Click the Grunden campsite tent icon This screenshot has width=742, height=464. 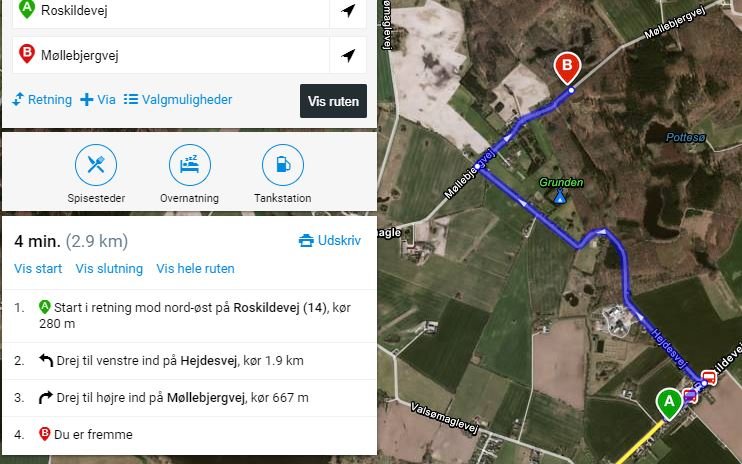(x=560, y=195)
